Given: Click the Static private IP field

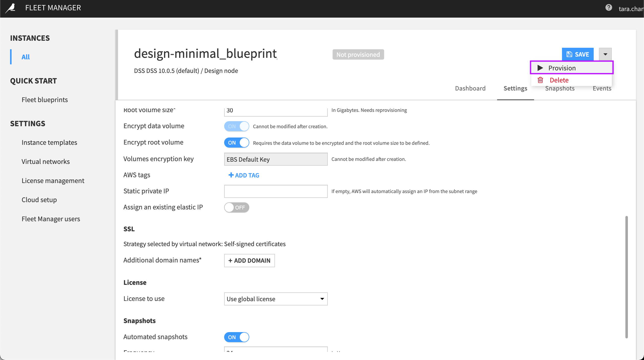Looking at the screenshot, I should [x=276, y=191].
